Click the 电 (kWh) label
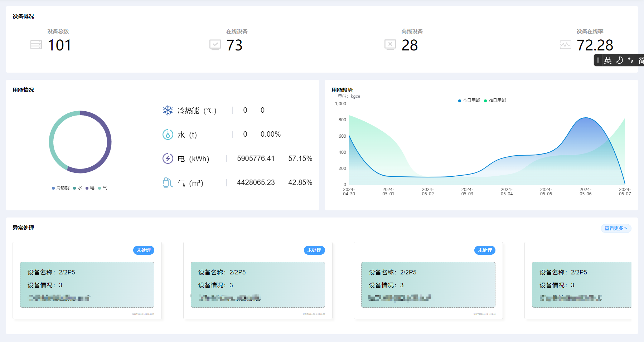The width and height of the screenshot is (644, 342). pyautogui.click(x=193, y=159)
